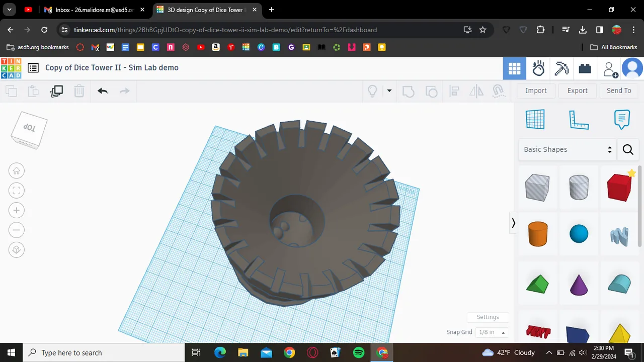Toggle show all lightbulb icon
This screenshot has width=644, height=362.
[x=372, y=91]
